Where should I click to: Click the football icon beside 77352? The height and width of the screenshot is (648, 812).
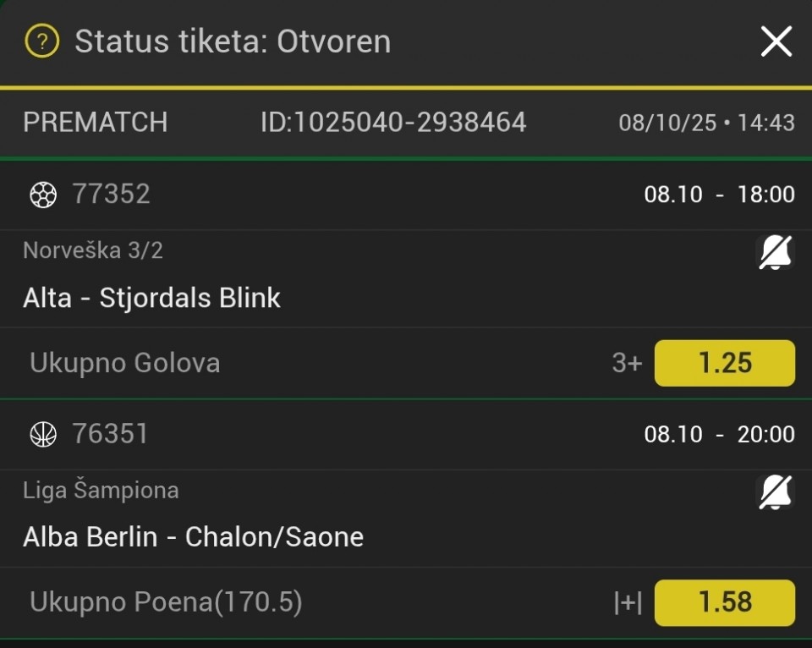(43, 195)
